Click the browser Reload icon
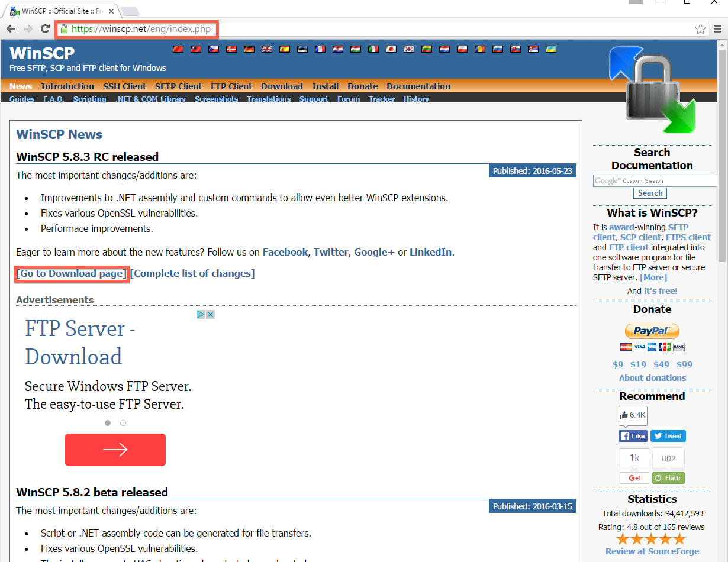The height and width of the screenshot is (562, 728). point(45,29)
